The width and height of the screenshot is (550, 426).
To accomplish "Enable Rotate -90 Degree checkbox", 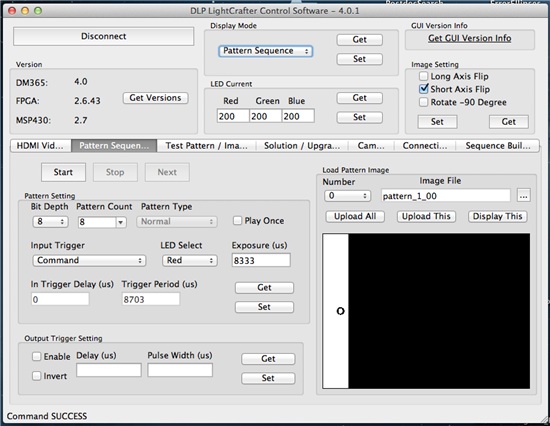I will tap(424, 102).
